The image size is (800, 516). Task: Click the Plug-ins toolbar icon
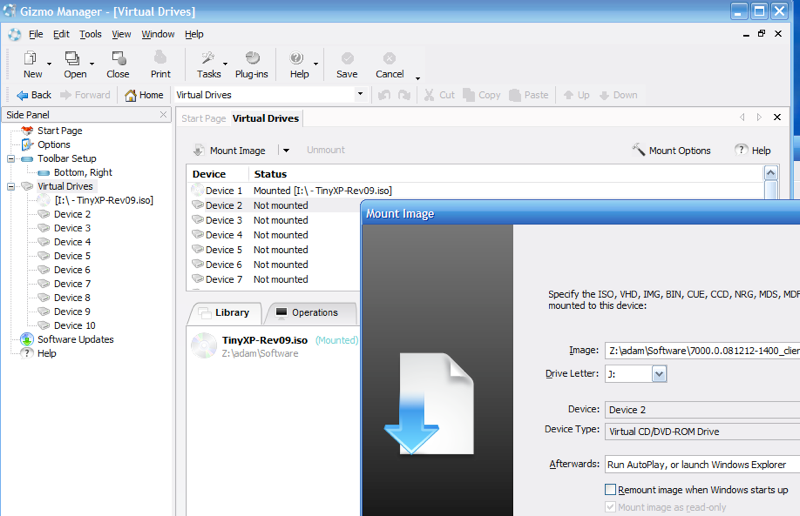(x=252, y=59)
